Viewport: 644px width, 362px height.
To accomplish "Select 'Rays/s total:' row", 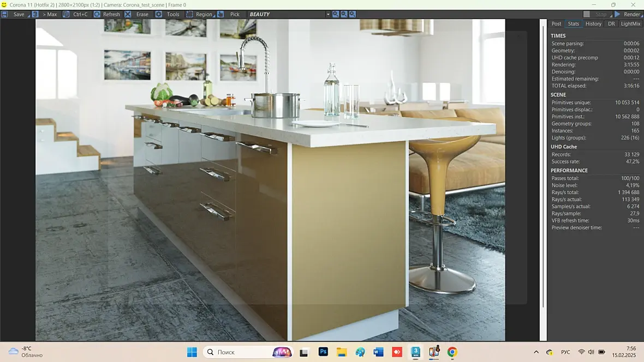I will click(x=595, y=192).
